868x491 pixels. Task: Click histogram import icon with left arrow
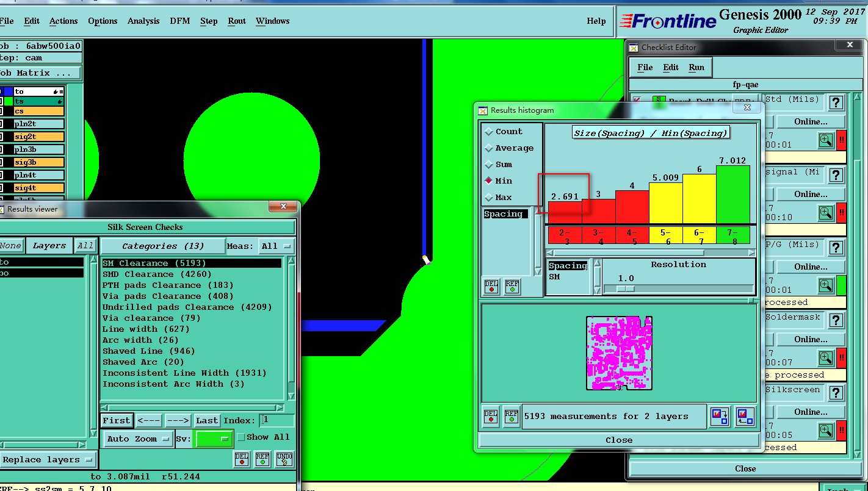745,417
